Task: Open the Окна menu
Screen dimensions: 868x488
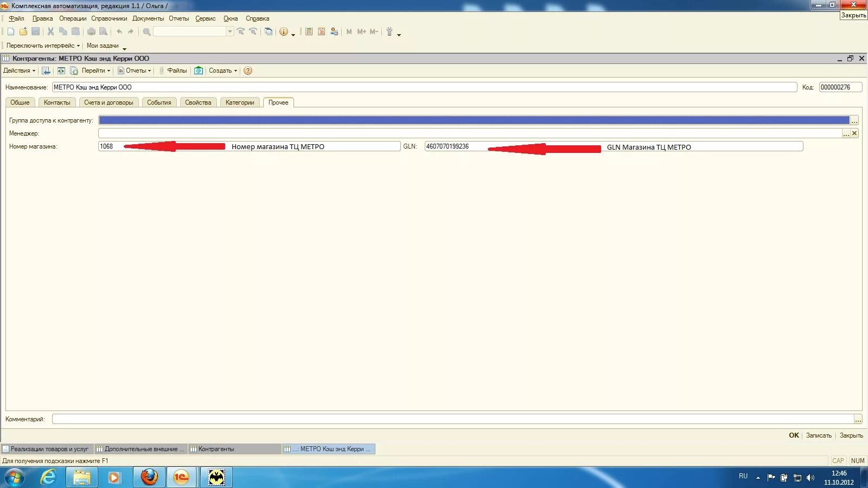Action: 231,18
